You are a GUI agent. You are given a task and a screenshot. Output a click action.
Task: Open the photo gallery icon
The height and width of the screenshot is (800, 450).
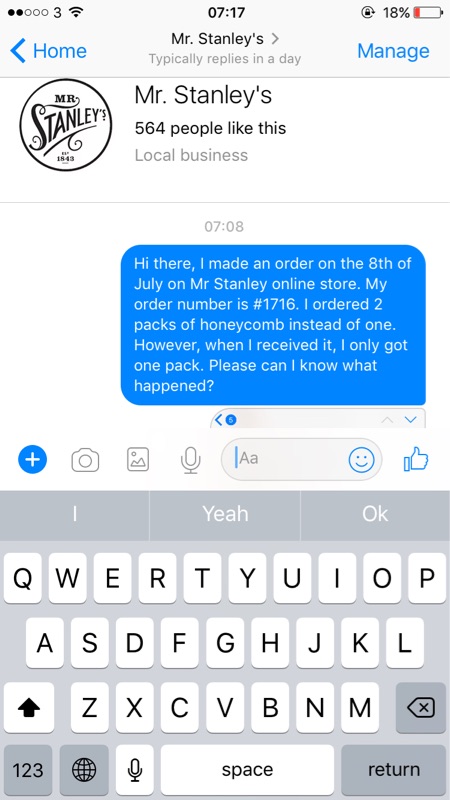(138, 460)
